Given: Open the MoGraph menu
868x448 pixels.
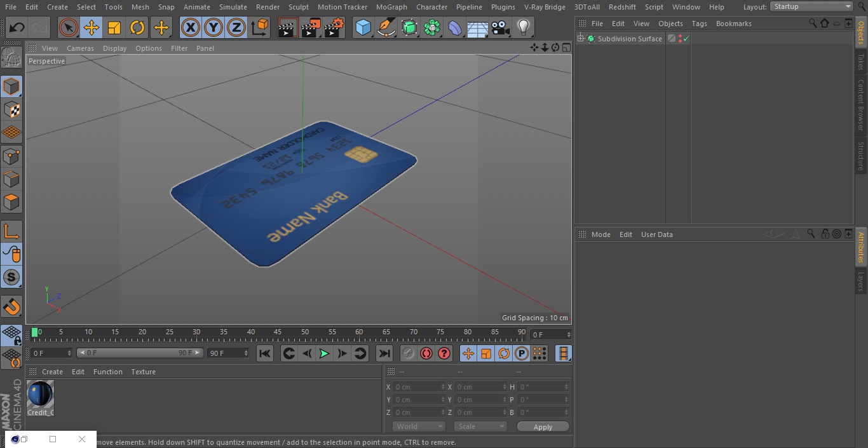Looking at the screenshot, I should tap(391, 7).
